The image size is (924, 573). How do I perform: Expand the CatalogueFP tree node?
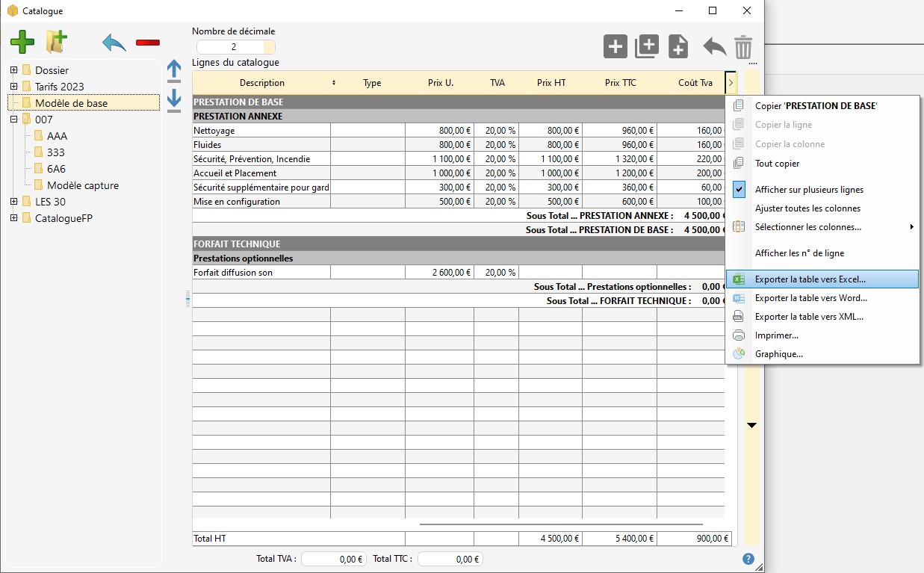[14, 218]
